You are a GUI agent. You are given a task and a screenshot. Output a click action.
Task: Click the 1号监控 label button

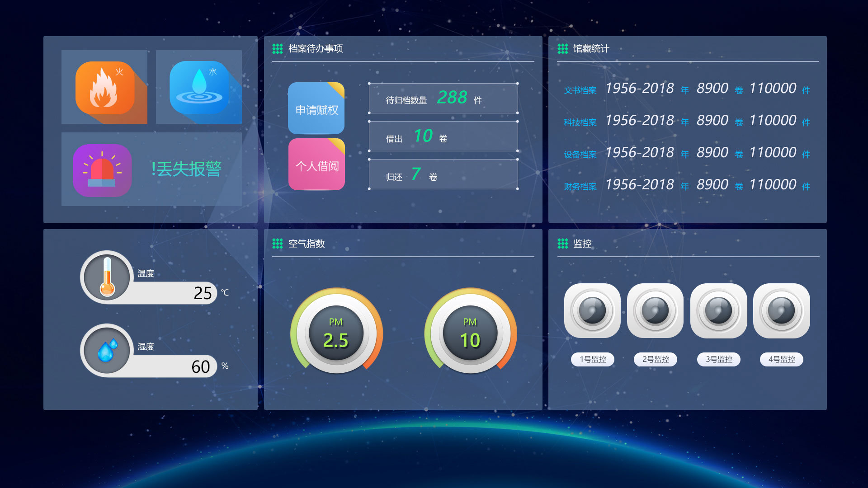coord(593,359)
